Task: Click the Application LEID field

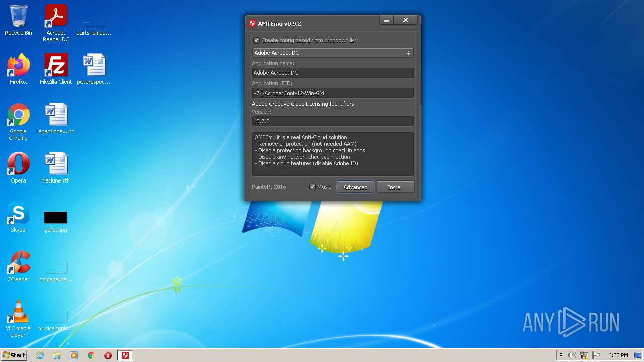Action: pyautogui.click(x=332, y=93)
